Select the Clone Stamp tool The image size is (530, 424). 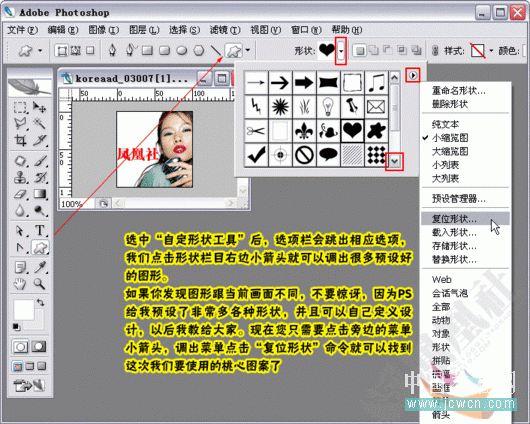point(20,177)
